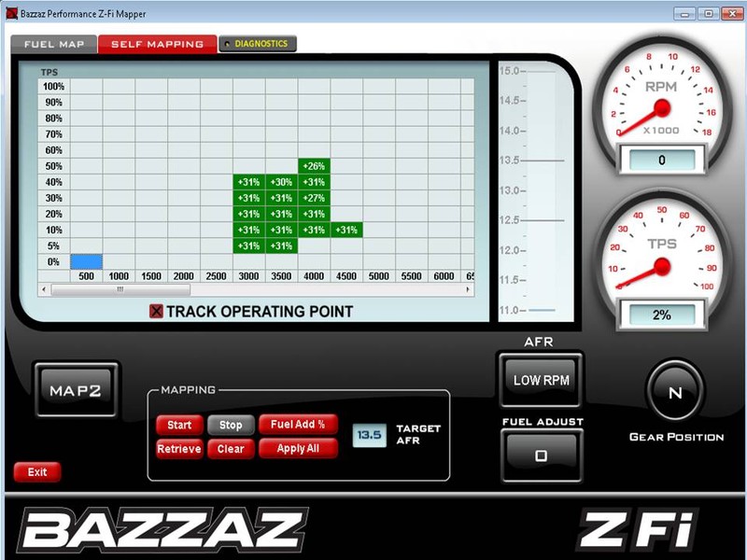The image size is (747, 560).
Task: Start the self mapping session
Action: point(179,425)
